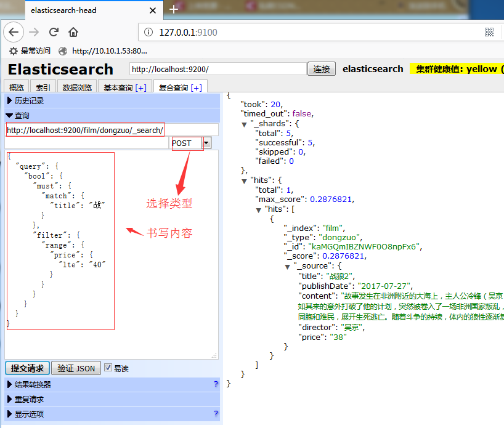Click the "title": "战狼2" value
504x428 pixels.
339,276
